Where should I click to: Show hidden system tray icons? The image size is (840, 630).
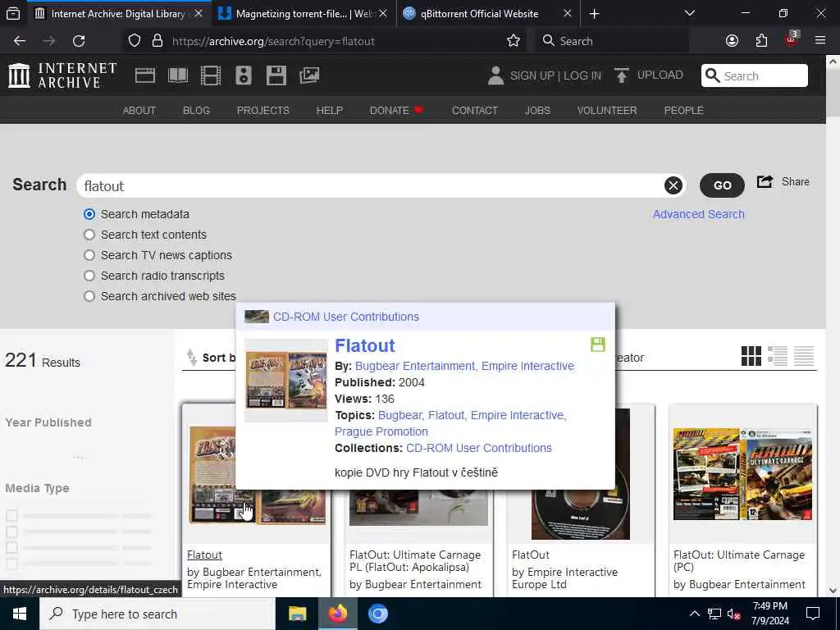tap(694, 614)
